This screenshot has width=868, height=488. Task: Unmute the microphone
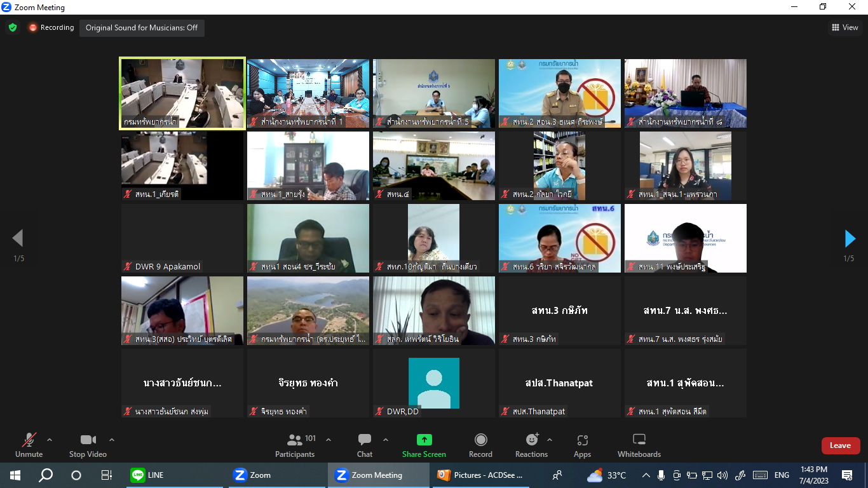pos(29,445)
